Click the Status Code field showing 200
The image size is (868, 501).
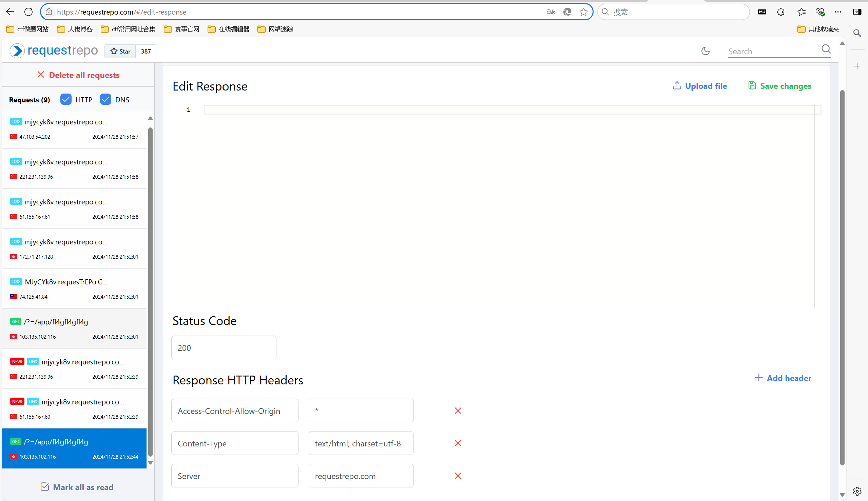coord(224,347)
